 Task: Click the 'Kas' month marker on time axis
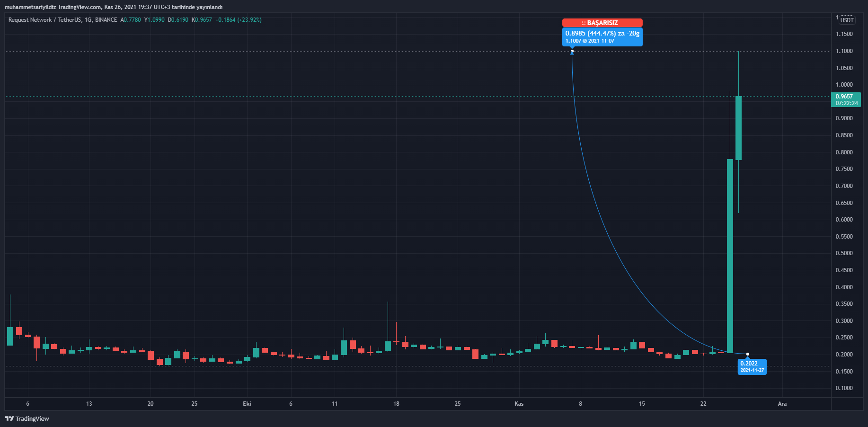pos(519,404)
